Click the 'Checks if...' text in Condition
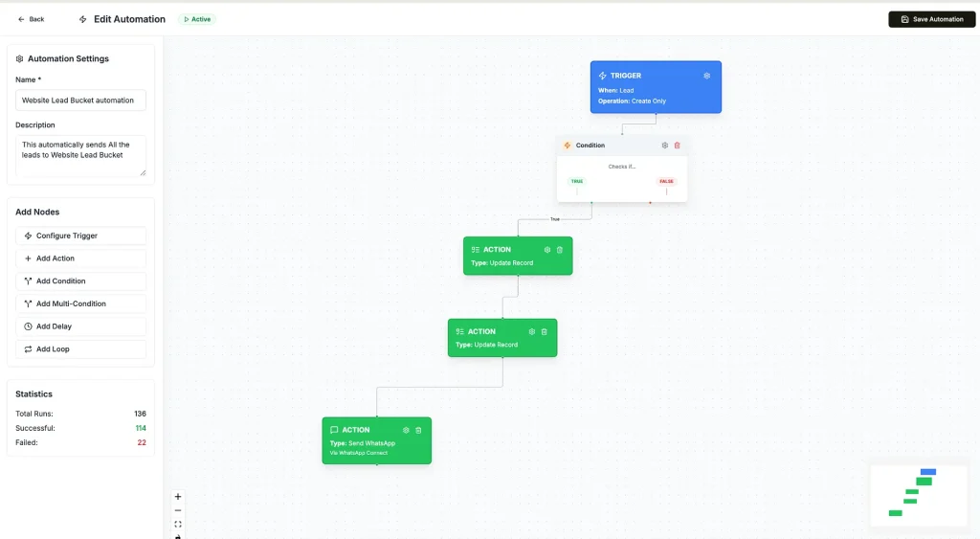980x539 pixels. coord(622,167)
